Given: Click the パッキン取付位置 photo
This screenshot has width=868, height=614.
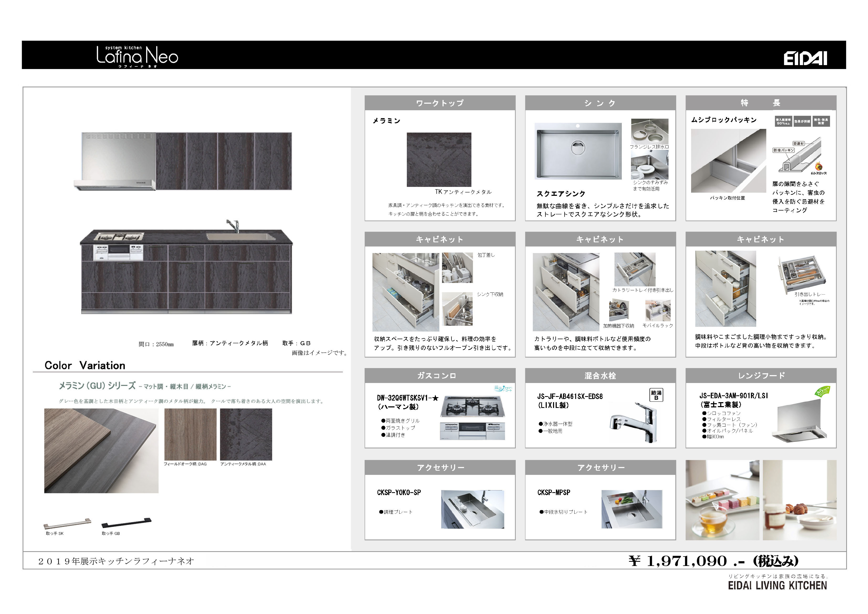Looking at the screenshot, I should coord(729,161).
